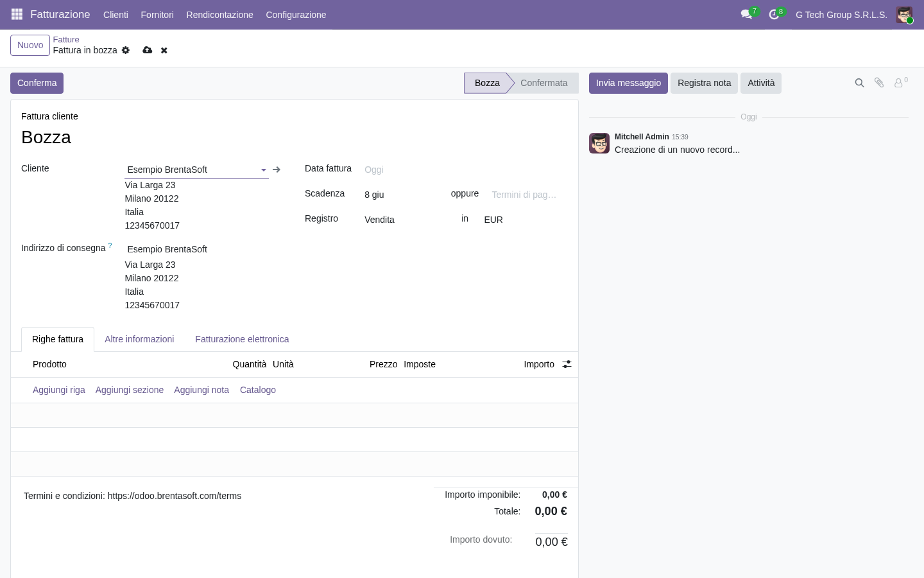This screenshot has width=924, height=578.
Task: Click the Prezzo column header
Action: [384, 364]
